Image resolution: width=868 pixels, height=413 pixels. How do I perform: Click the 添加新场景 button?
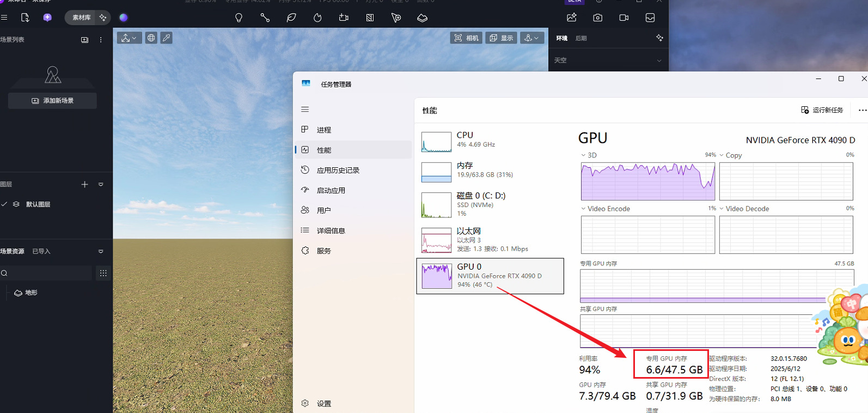tap(52, 101)
